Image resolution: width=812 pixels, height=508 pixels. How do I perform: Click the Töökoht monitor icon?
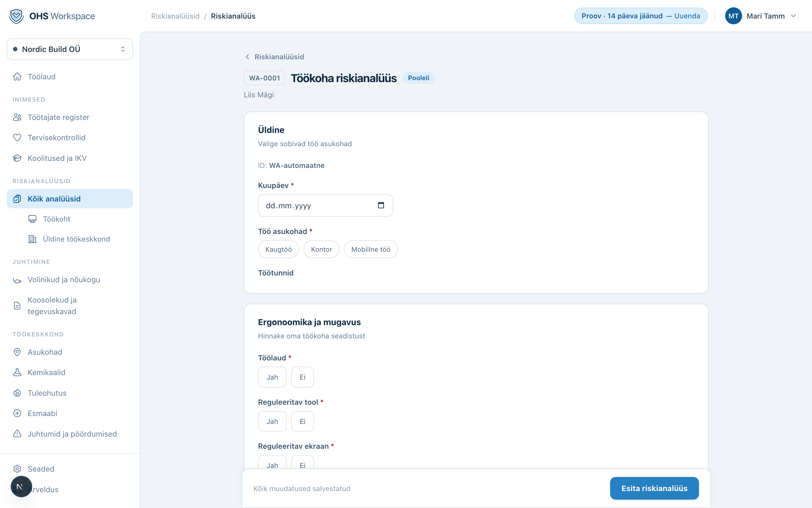coord(32,219)
